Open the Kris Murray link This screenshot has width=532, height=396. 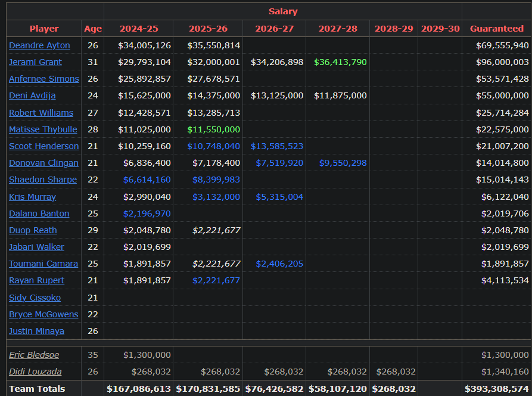(32, 197)
